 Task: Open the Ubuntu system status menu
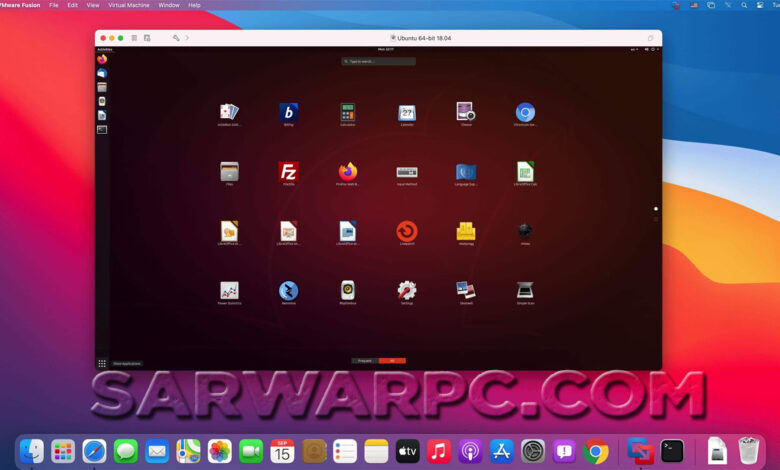pyautogui.click(x=652, y=49)
